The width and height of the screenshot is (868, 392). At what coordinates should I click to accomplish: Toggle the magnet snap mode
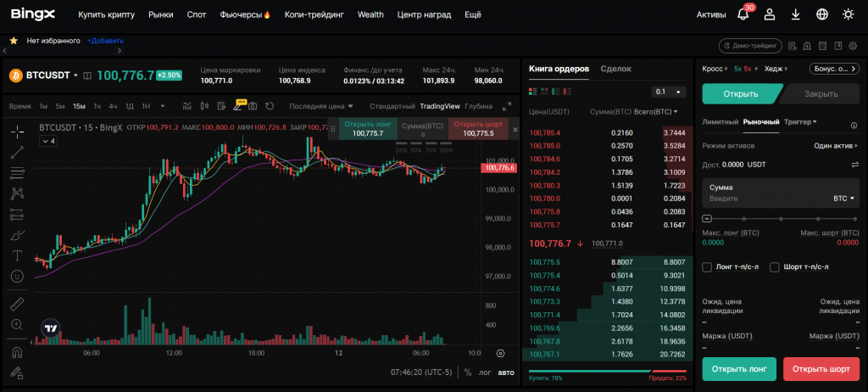tap(17, 353)
